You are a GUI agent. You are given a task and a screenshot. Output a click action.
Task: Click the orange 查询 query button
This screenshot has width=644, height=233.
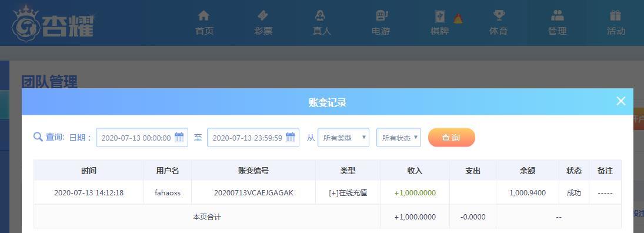point(451,138)
